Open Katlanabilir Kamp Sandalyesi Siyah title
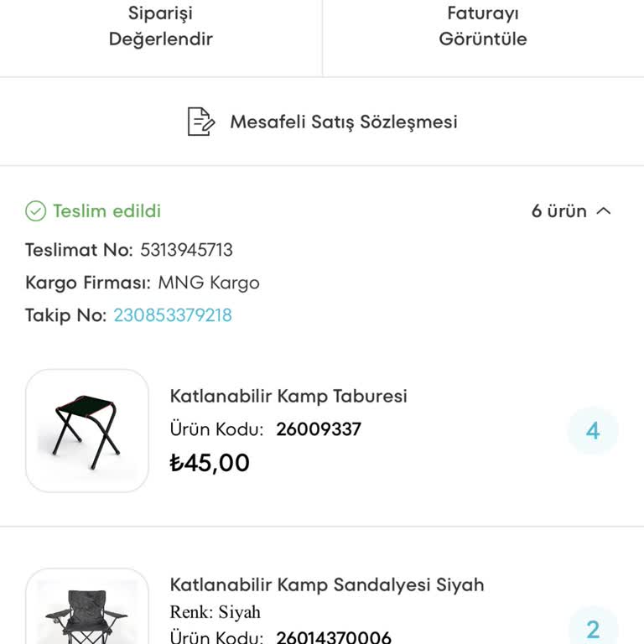Viewport: 644px width, 644px height. 327,584
